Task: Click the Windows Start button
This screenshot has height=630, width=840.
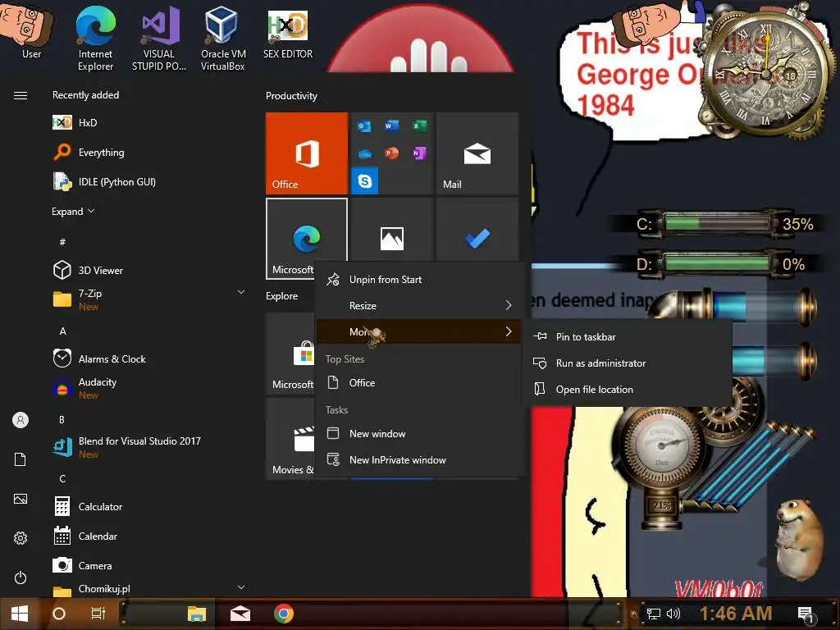Action: click(x=20, y=614)
